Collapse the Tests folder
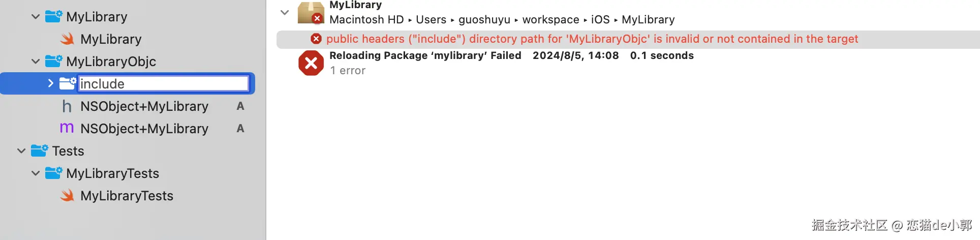Viewport: 980px width, 240px height. point(21,151)
